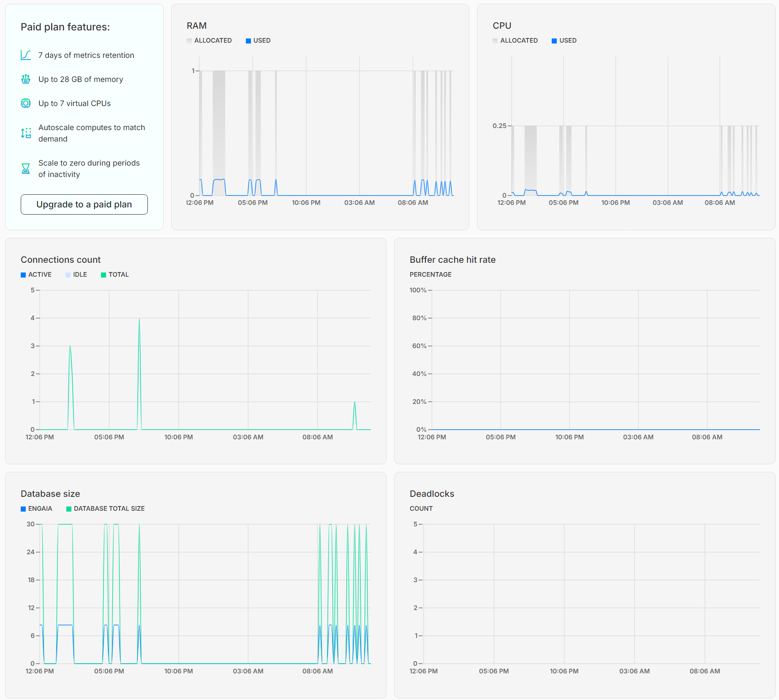Click the virtual CPU chip icon
Image resolution: width=779 pixels, height=700 pixels.
[x=26, y=104]
